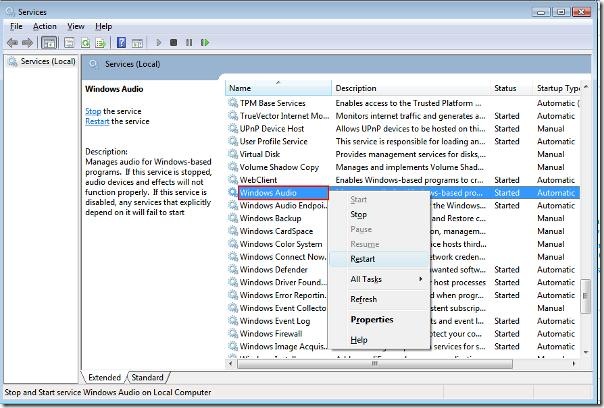Click the gear icon beside UPnP Device Host
604x408 pixels.
(233, 128)
